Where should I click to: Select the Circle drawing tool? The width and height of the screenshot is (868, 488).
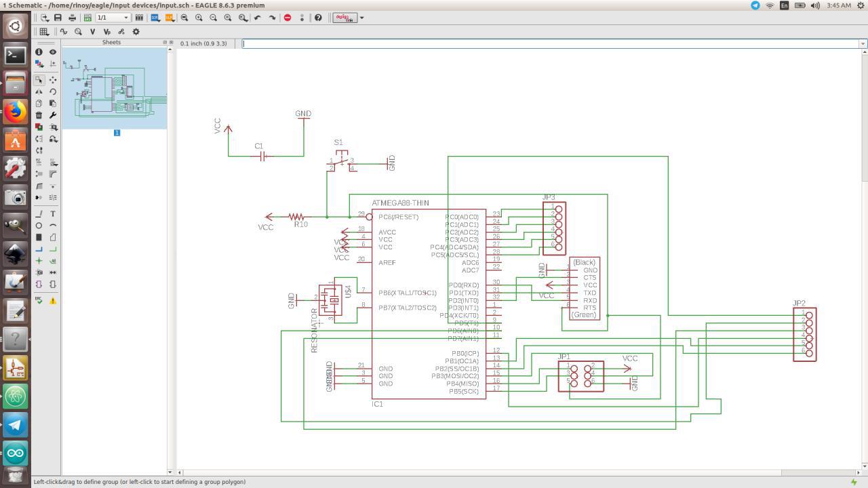pyautogui.click(x=39, y=226)
